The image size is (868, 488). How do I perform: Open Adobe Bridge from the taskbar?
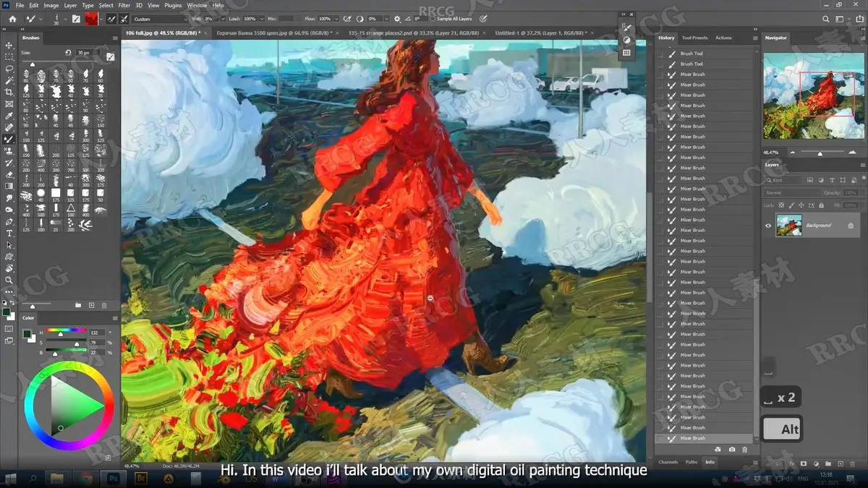pos(141,479)
